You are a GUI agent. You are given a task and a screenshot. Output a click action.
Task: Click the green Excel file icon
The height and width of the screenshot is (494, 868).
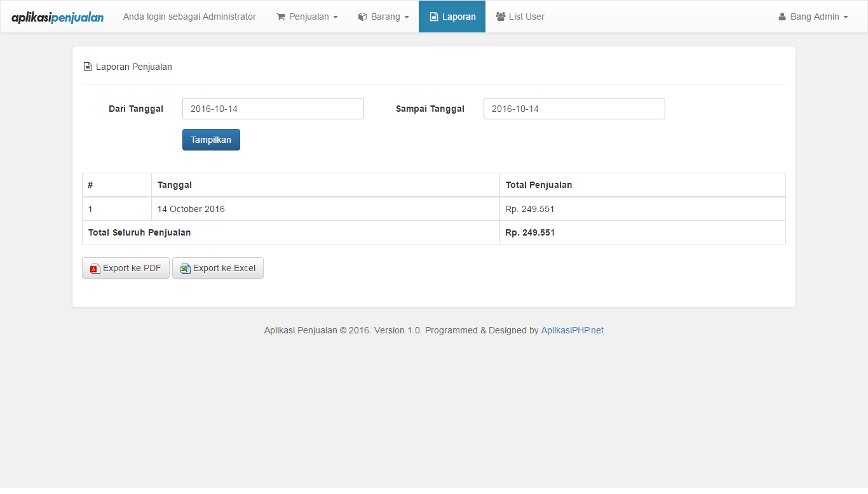[185, 269]
